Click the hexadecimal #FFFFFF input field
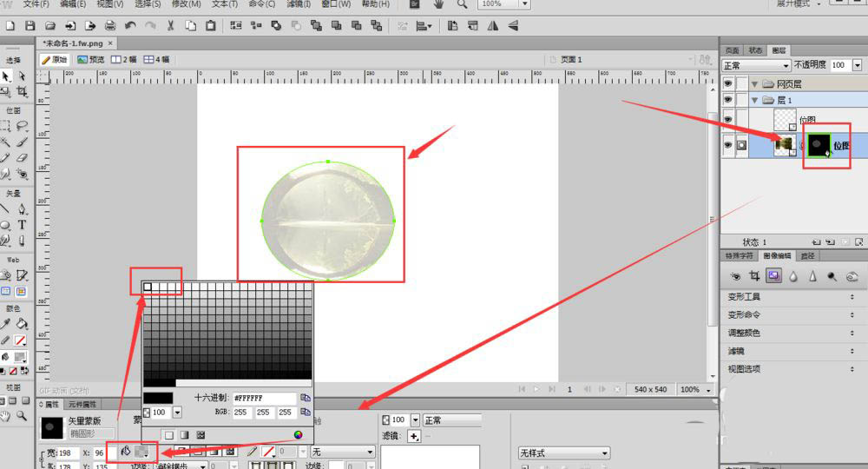Viewport: 868px width, 469px height. coord(264,398)
